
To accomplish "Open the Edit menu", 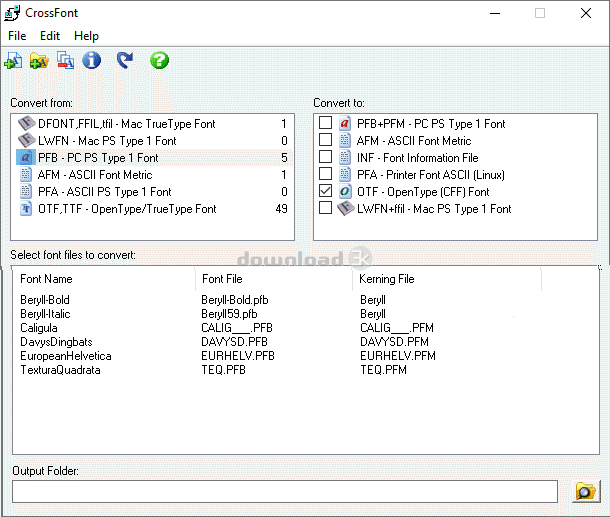I will pos(50,36).
